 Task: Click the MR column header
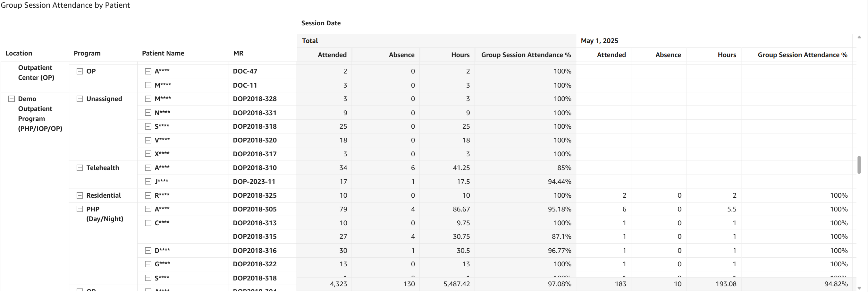[238, 53]
